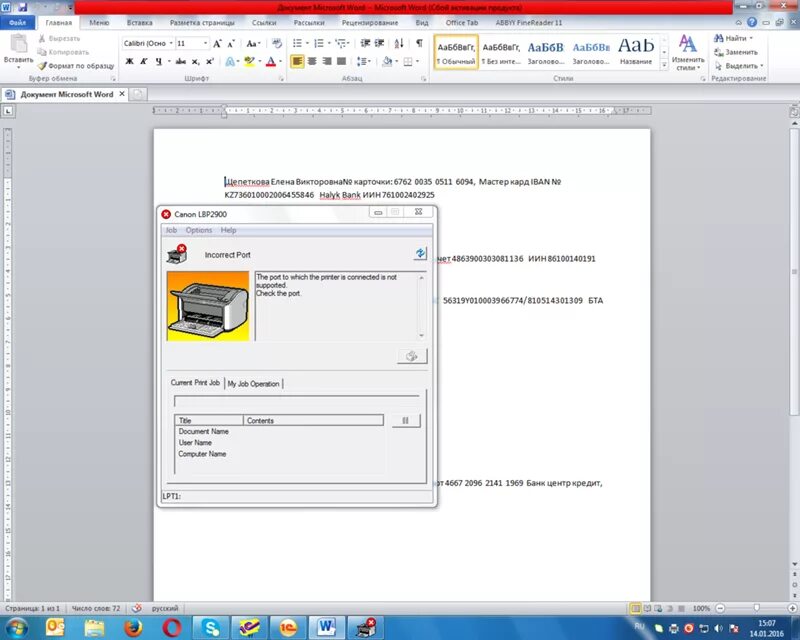800x640 pixels.
Task: Open Find (Найти) dropdown arrow
Action: point(751,38)
